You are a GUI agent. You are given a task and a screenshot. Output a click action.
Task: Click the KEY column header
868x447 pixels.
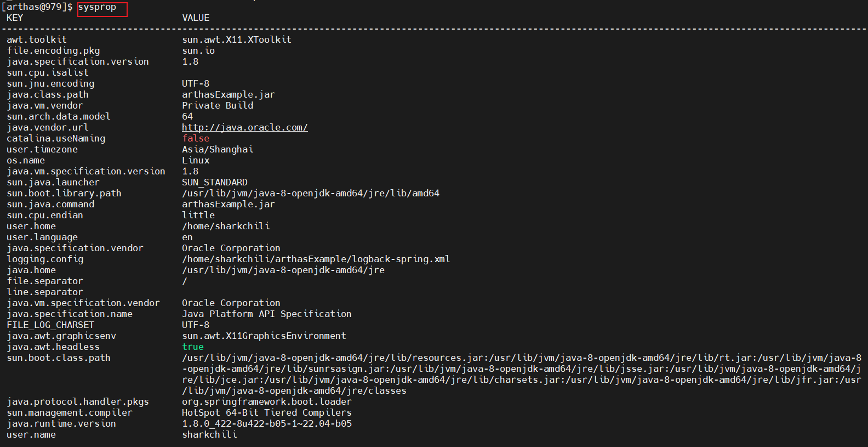coord(15,18)
